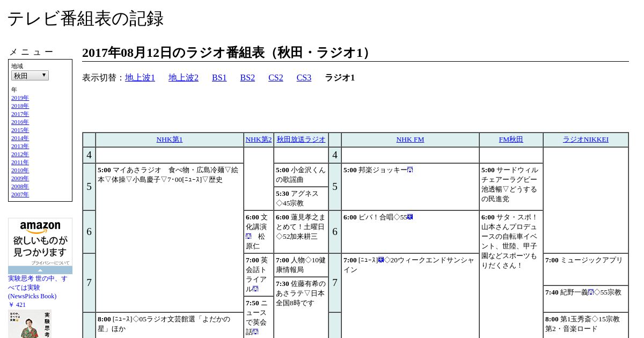Open the 2019年 archive link
This screenshot has height=338, width=644.
(x=20, y=98)
